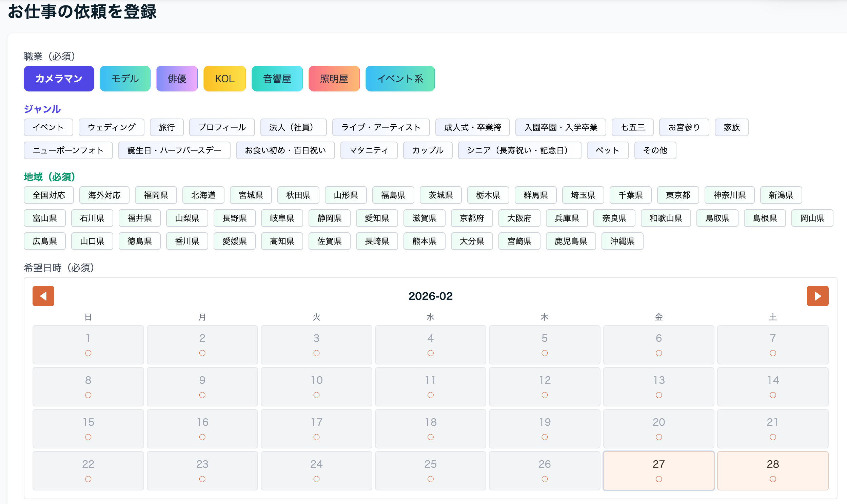847x504 pixels.
Task: Pick the ペット genre tag
Action: coord(607,150)
